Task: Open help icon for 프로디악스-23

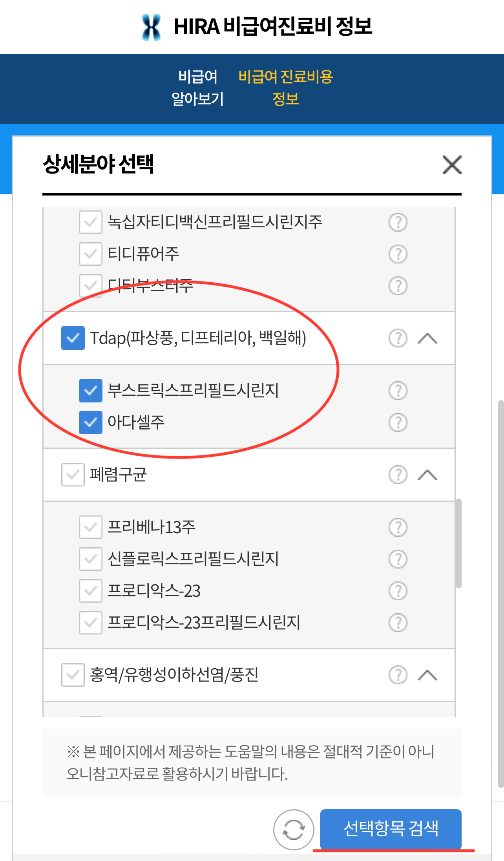Action: click(398, 591)
